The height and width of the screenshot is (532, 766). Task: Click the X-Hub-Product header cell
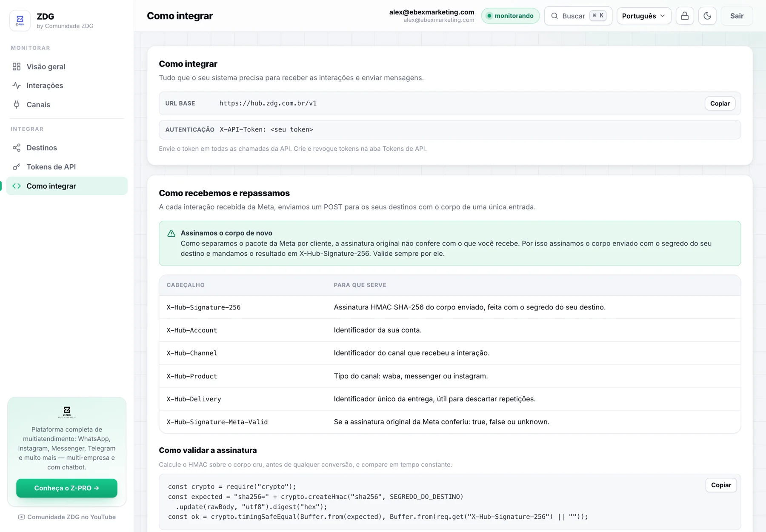192,376
